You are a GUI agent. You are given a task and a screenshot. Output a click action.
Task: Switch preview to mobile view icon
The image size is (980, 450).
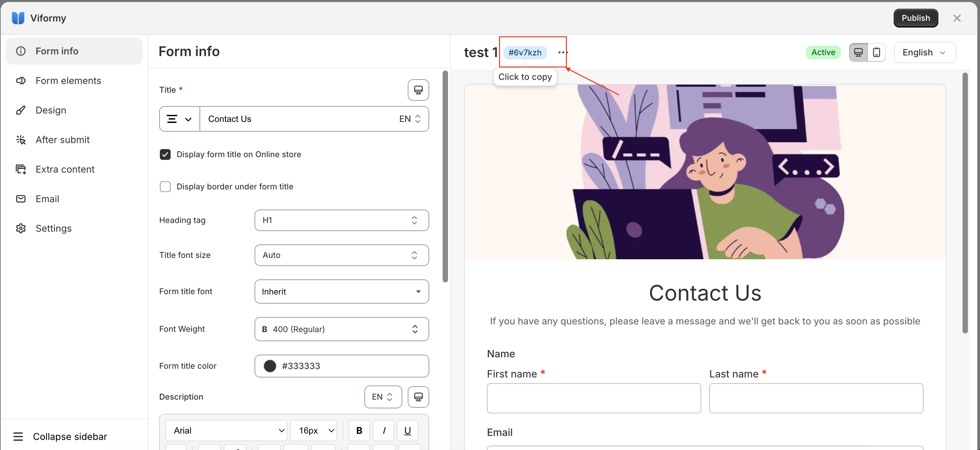coord(877,52)
